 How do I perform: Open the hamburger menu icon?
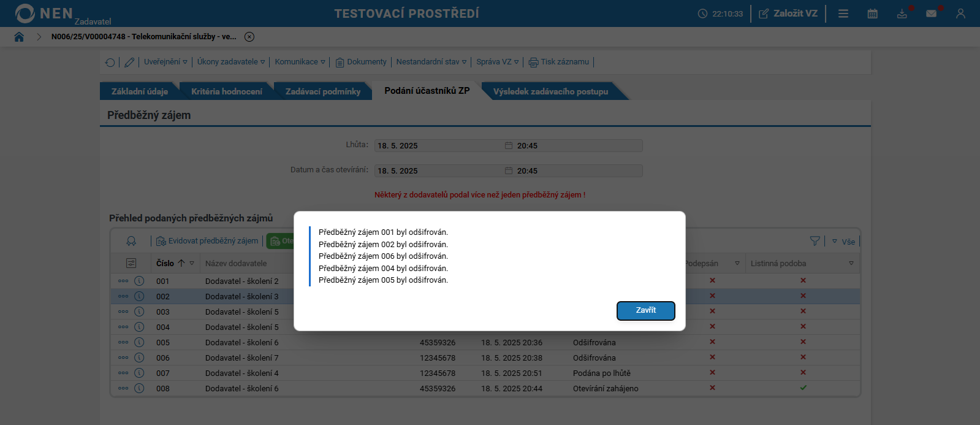click(843, 13)
